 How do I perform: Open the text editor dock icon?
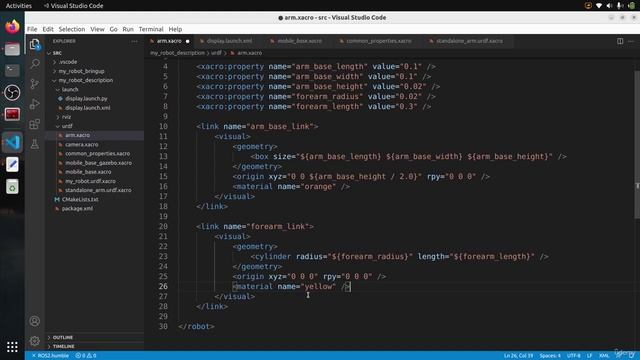pos(12,164)
